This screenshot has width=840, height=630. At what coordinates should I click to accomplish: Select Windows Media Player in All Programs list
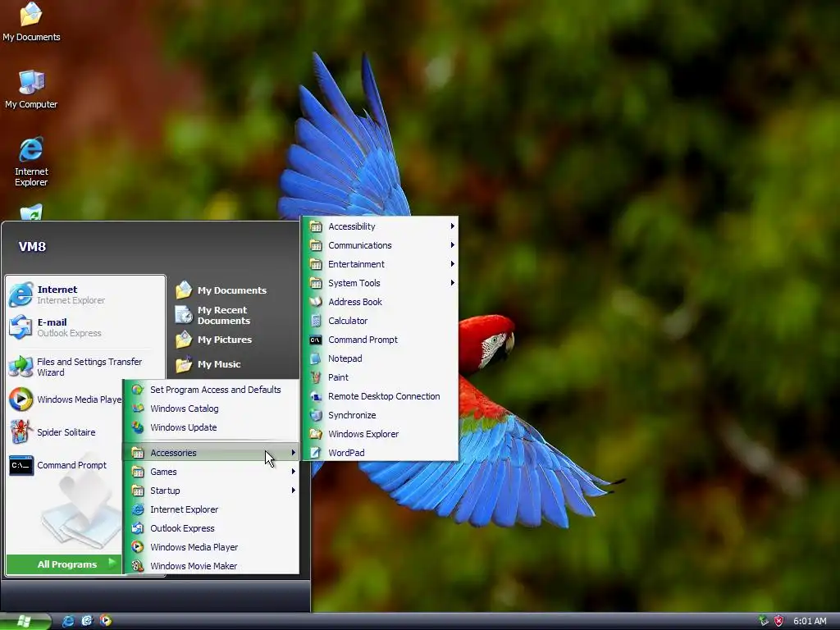(x=211, y=547)
